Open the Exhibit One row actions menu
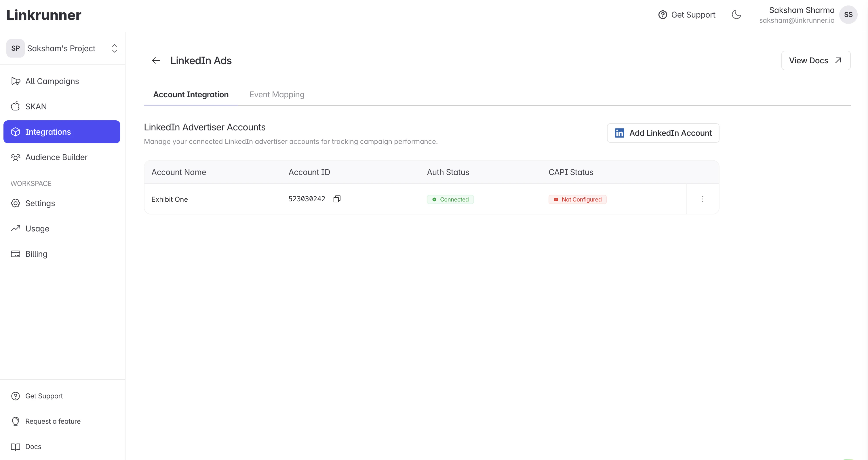This screenshot has width=868, height=460. 703,199
